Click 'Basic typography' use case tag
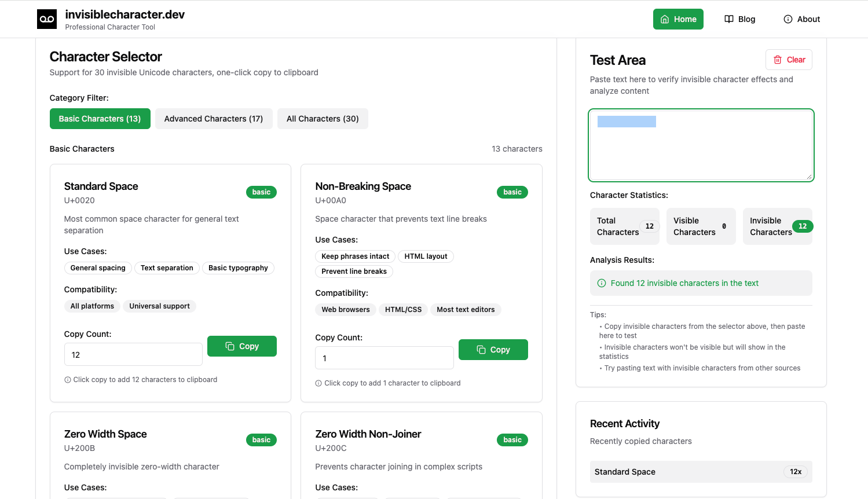This screenshot has width=868, height=499. (238, 268)
